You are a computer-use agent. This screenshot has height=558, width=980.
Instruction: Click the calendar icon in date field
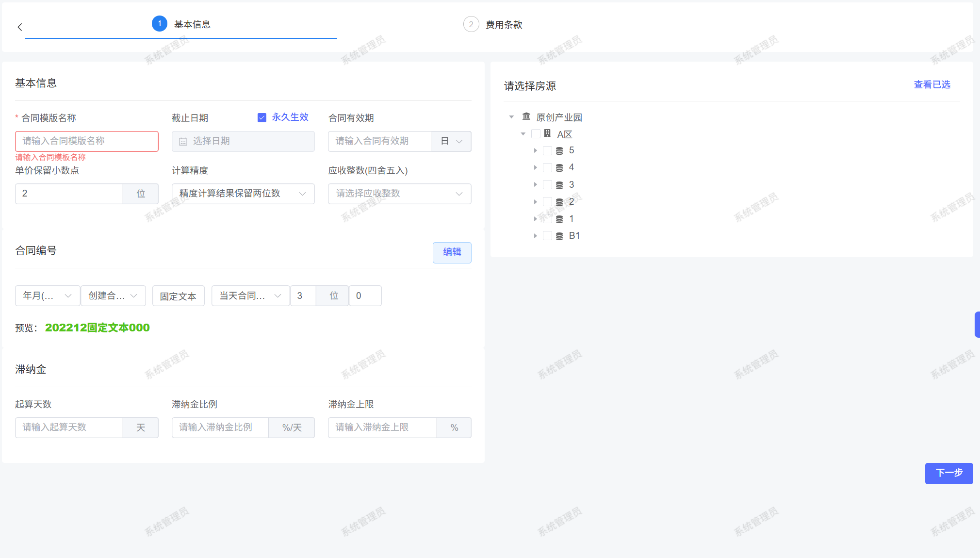(183, 142)
